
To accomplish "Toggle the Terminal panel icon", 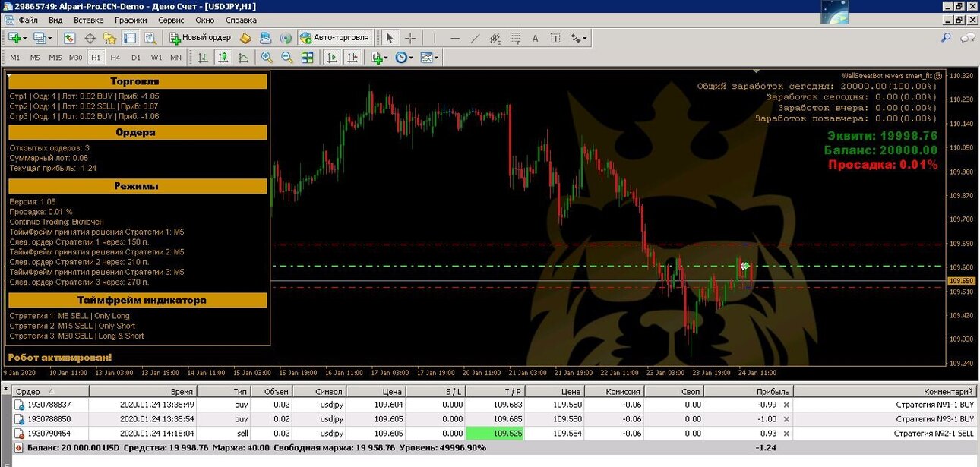I will [x=130, y=38].
